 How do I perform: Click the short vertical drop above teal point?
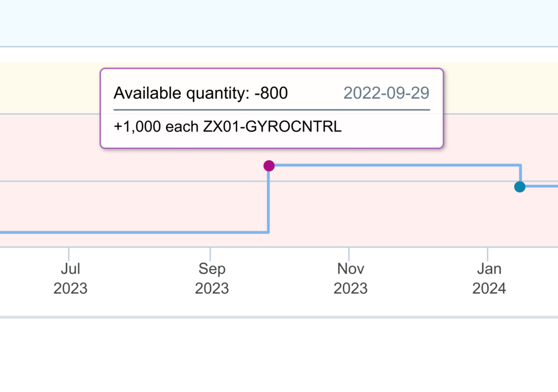pyautogui.click(x=520, y=173)
